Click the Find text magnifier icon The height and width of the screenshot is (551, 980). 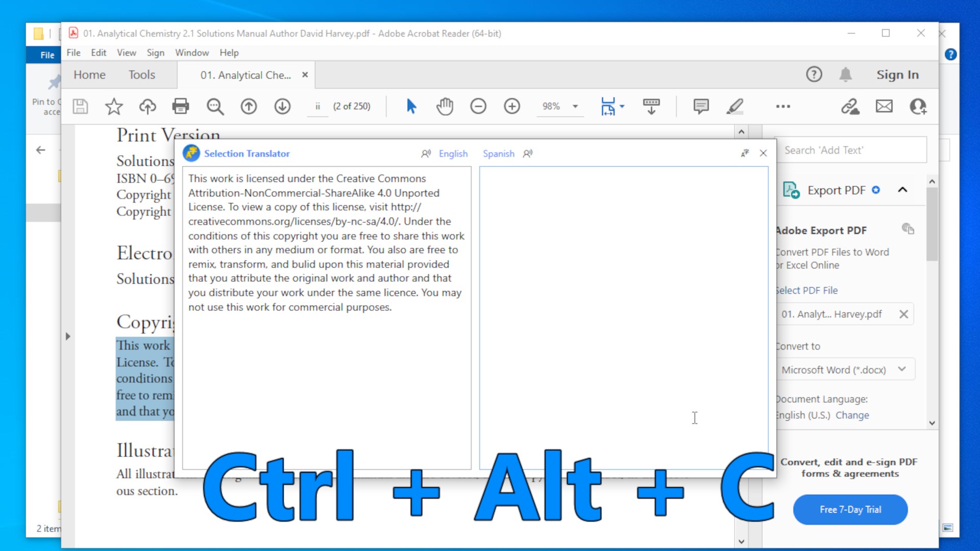click(215, 106)
